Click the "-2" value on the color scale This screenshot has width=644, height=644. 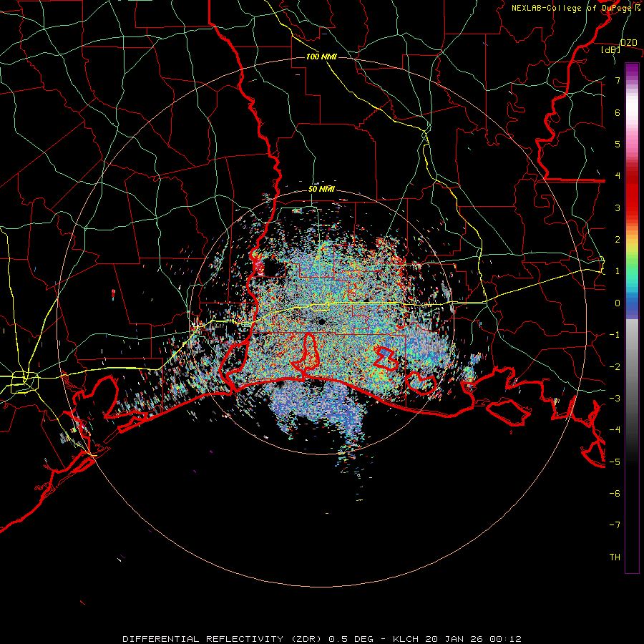tap(615, 367)
